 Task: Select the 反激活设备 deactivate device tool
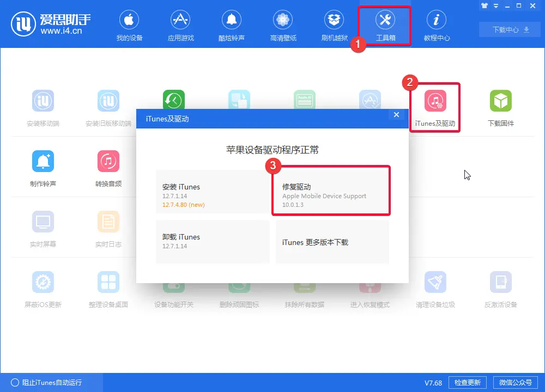501,288
